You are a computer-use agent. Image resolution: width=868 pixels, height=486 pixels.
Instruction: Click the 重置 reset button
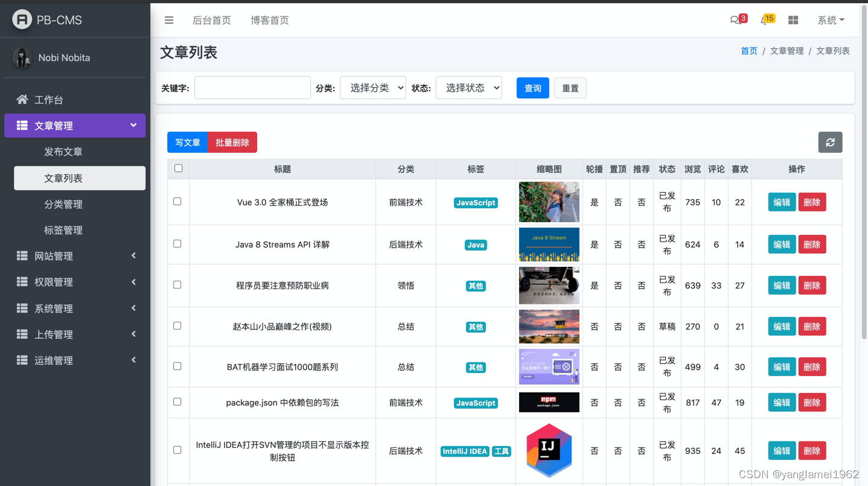[570, 88]
